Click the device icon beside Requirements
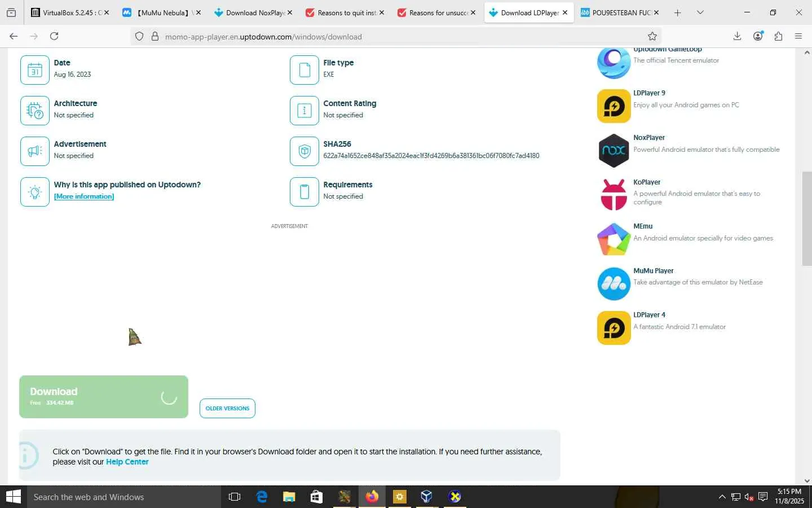This screenshot has height=508, width=812. (x=304, y=192)
